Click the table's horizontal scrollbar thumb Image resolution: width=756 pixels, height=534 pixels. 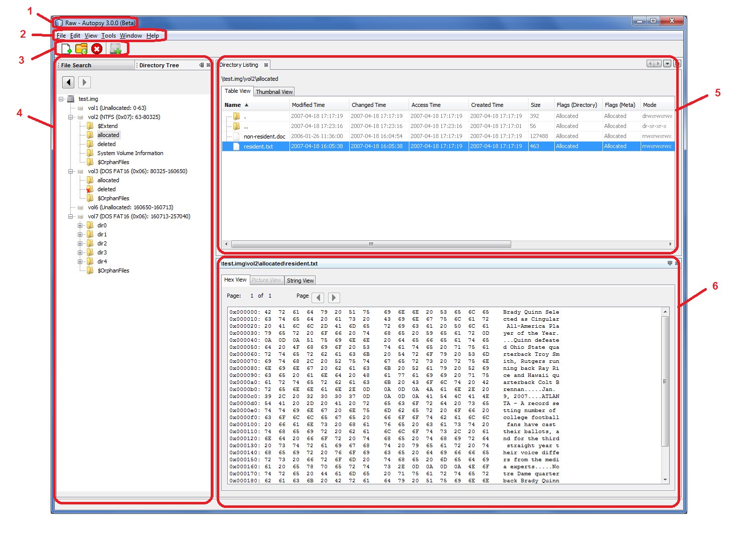371,244
